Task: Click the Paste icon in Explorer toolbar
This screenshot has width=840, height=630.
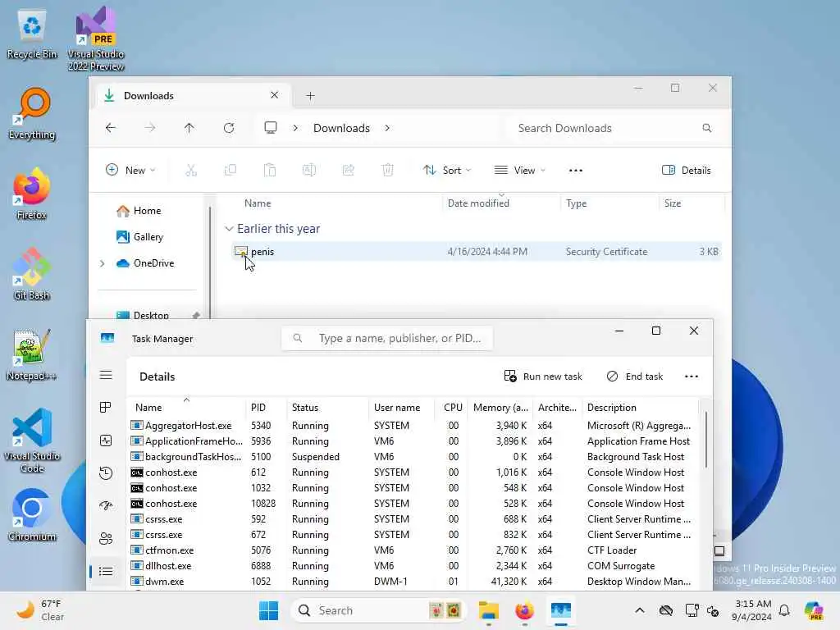Action: point(269,171)
